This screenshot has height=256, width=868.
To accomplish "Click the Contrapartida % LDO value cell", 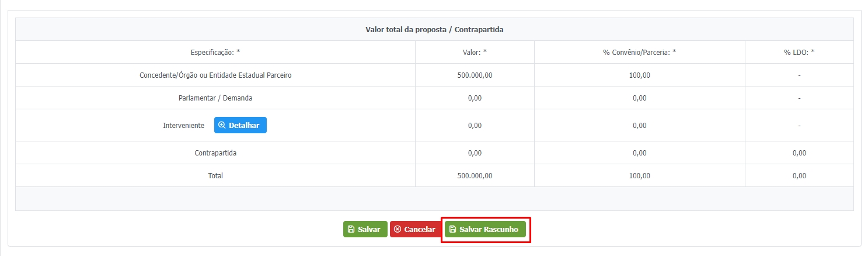I will pos(799,153).
